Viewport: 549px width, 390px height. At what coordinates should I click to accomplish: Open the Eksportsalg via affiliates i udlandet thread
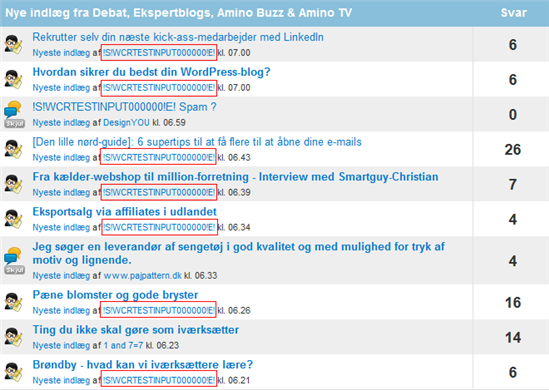[124, 212]
